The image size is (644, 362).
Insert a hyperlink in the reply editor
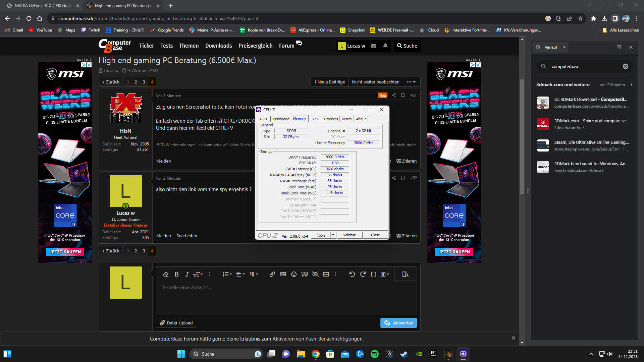[x=272, y=274]
